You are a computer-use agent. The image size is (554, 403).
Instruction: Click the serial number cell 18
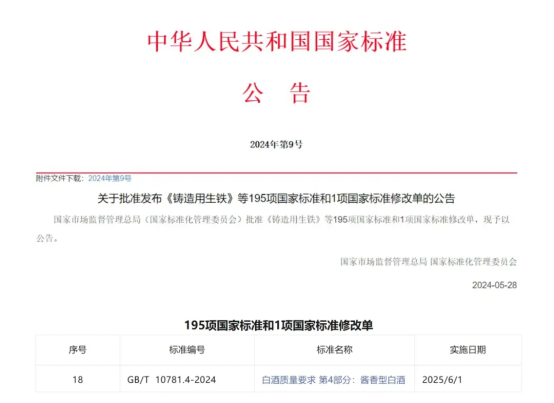[x=77, y=380]
